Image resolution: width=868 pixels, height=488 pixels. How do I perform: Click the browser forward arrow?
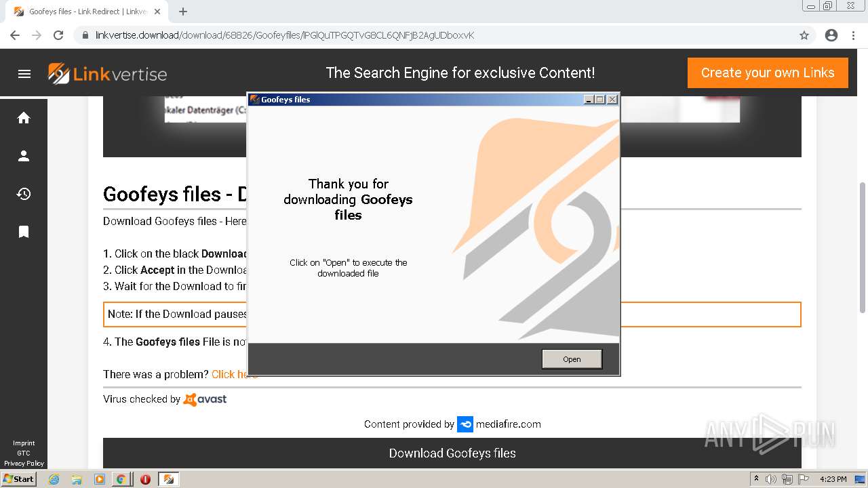37,35
